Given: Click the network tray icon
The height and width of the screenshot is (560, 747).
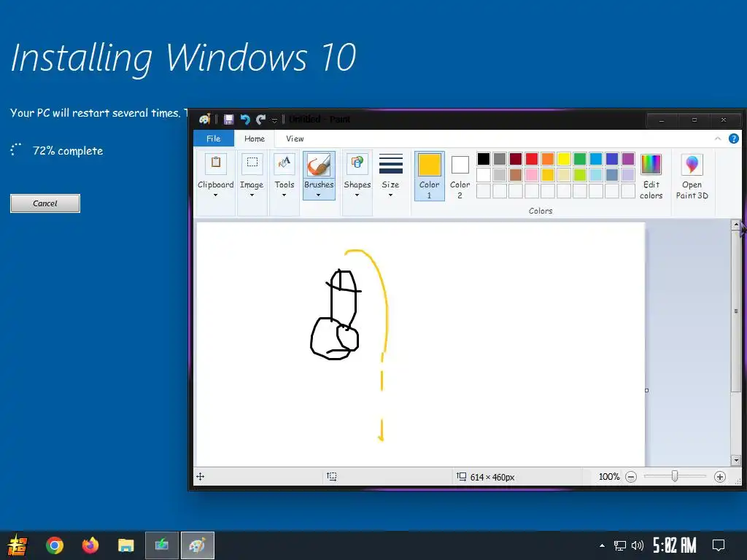Looking at the screenshot, I should [x=620, y=545].
